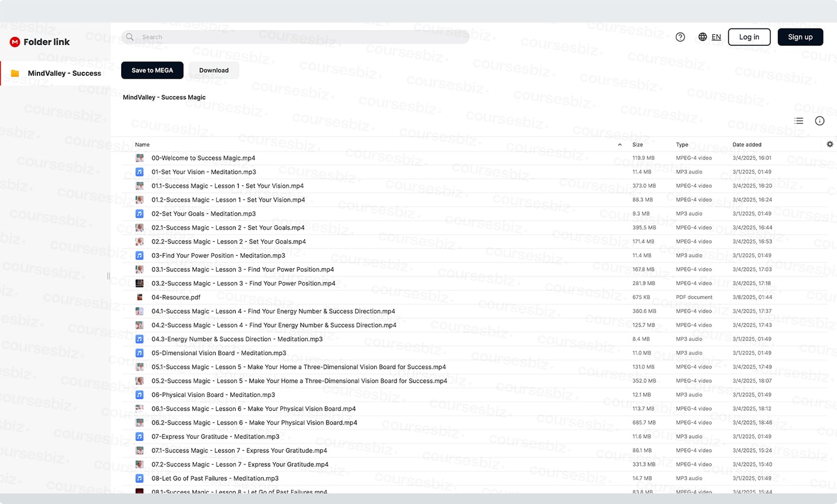Click the 395.5 MB size value
The height and width of the screenshot is (504, 837).
pos(644,227)
